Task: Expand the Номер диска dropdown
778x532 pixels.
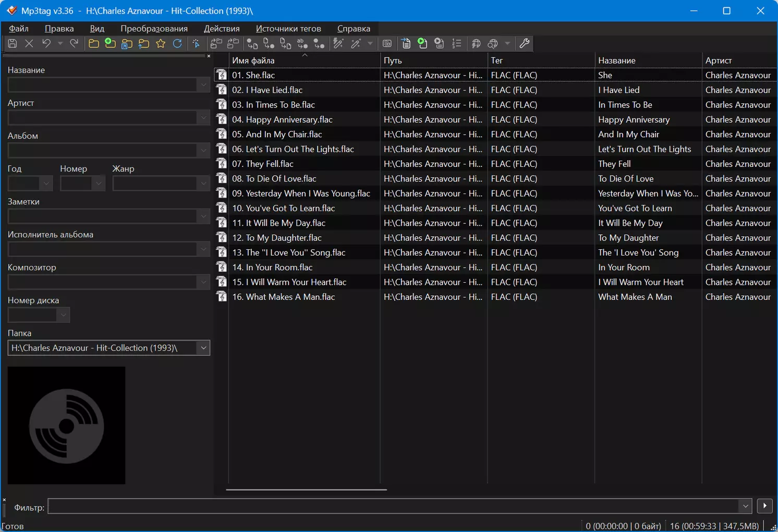Action: (63, 315)
